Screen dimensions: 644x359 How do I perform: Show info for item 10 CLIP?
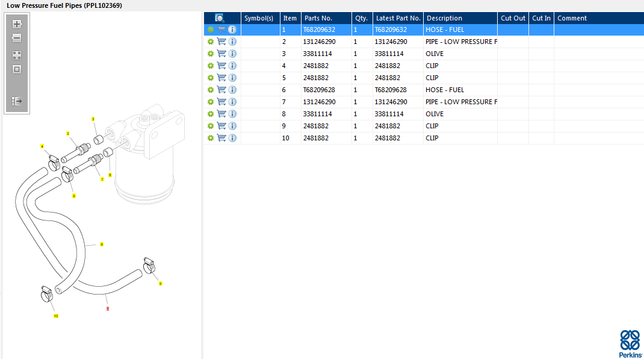pos(232,138)
